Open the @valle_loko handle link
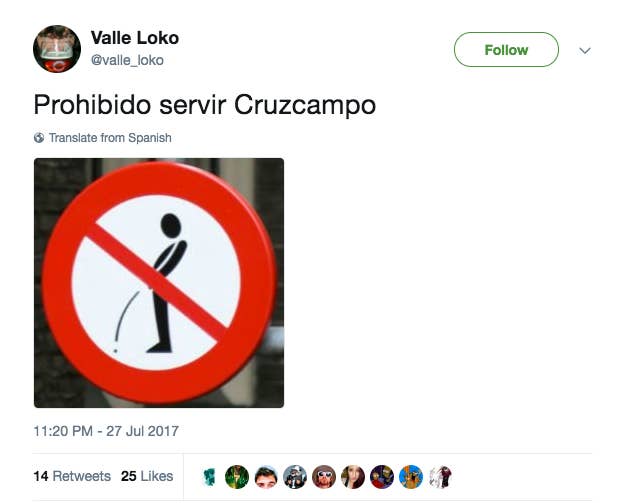 coord(127,60)
